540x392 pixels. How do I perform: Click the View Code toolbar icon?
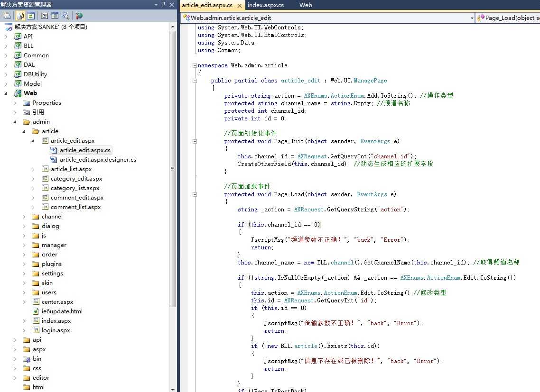45,16
